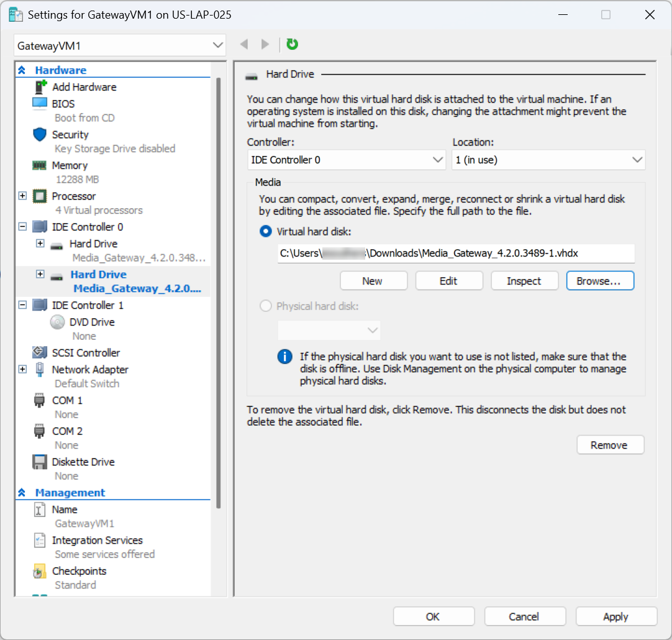Open the Controller dropdown showing IDE Controller 0

tap(347, 160)
